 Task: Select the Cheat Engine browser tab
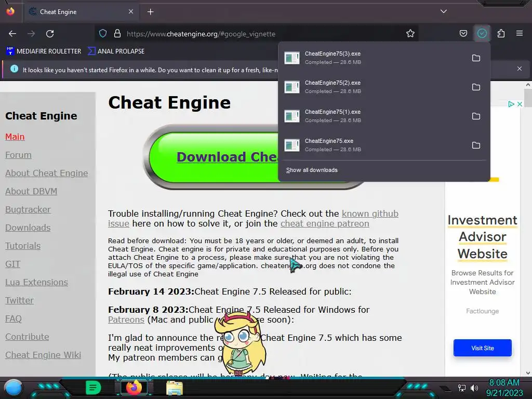click(82, 12)
